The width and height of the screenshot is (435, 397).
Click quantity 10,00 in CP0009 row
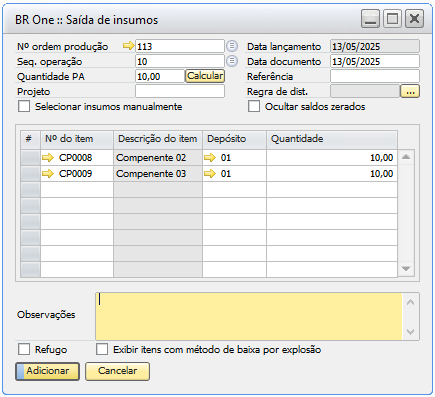coord(332,173)
